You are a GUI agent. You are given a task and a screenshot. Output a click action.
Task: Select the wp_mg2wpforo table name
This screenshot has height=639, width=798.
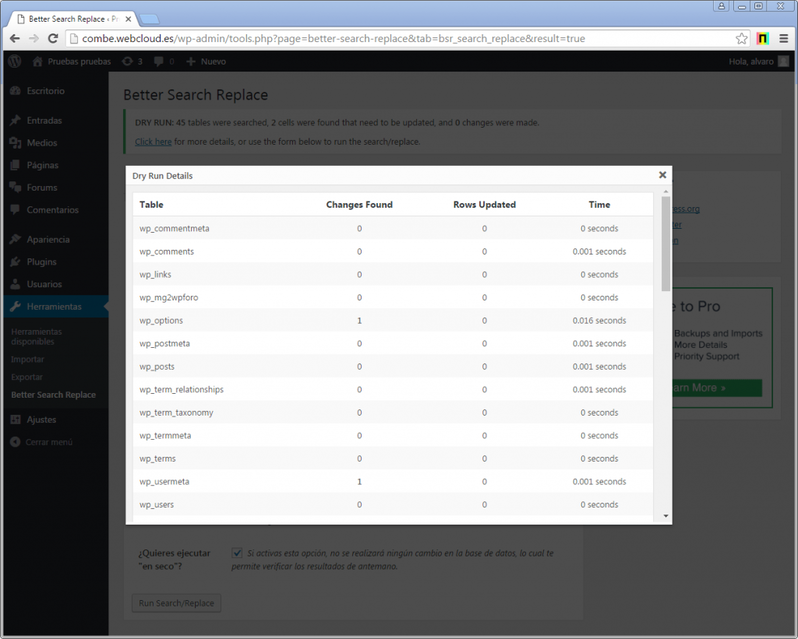(169, 298)
